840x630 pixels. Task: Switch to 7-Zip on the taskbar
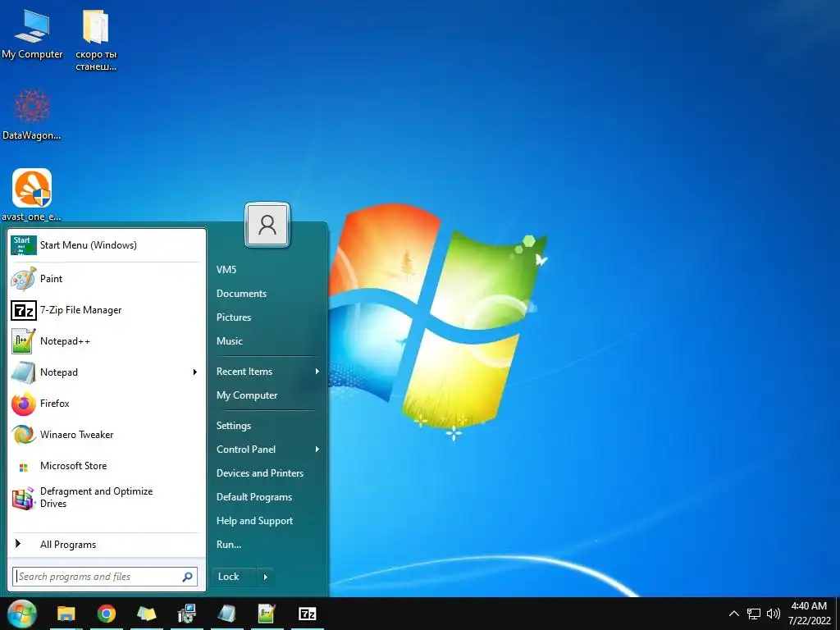pos(308,614)
